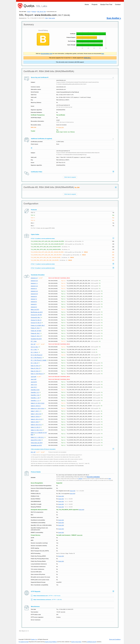Click 'Click here to expand' under Certificate #2
Viewport: 140px width, 644px height.
(70, 194)
